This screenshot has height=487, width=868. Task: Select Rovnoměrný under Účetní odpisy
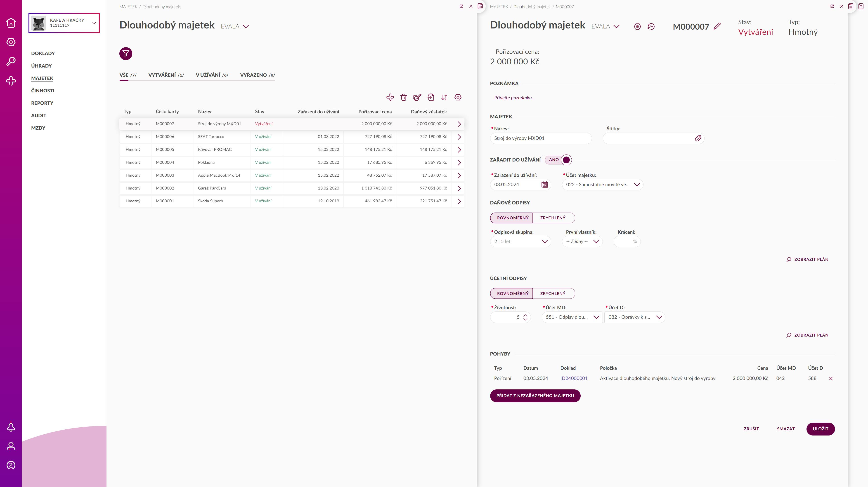(x=511, y=293)
